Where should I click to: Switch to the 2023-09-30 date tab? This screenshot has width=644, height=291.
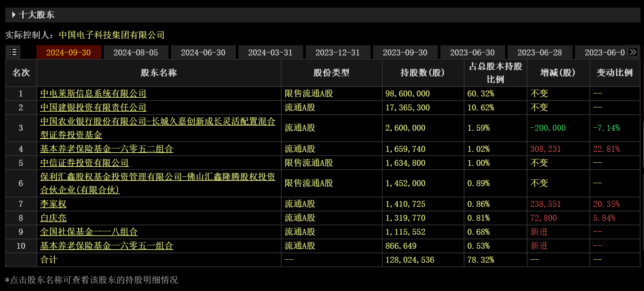(405, 52)
